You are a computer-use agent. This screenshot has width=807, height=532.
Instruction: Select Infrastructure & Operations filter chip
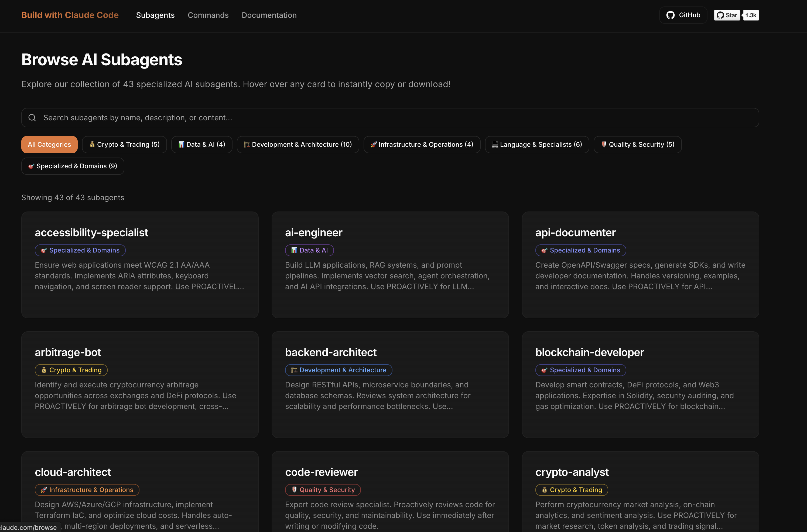coord(422,145)
